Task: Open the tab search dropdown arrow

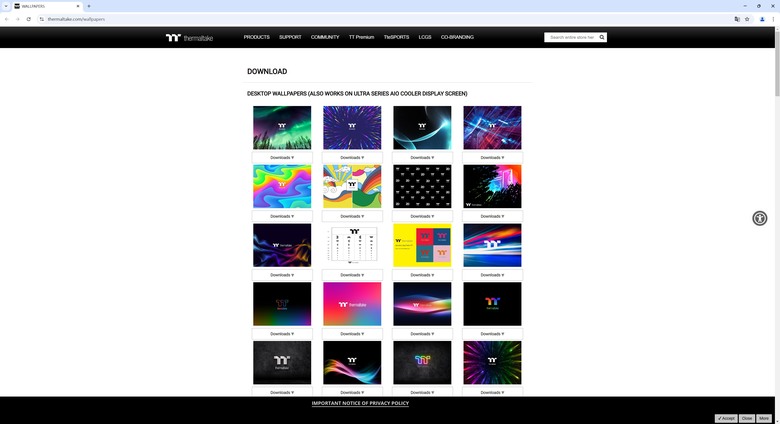Action: point(6,6)
